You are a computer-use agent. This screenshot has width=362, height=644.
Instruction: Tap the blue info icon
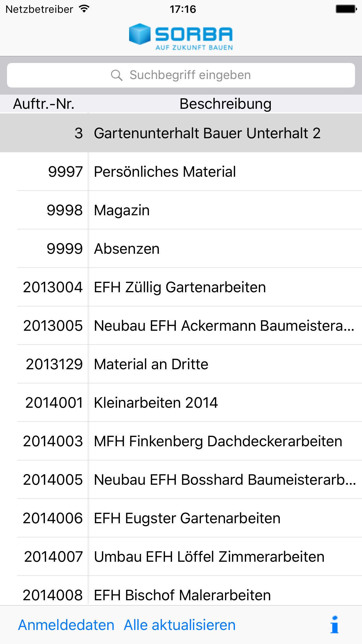click(335, 624)
